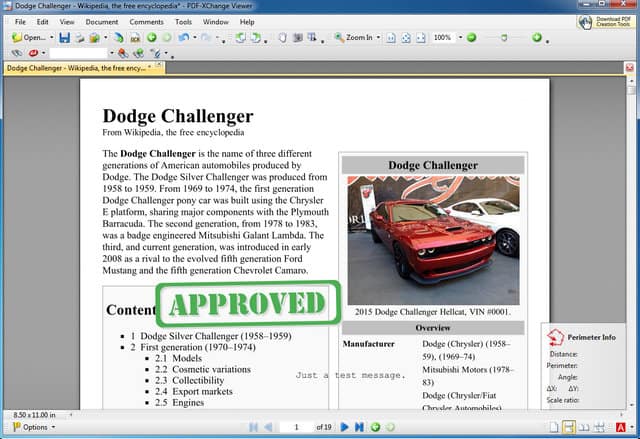The height and width of the screenshot is (439, 640).
Task: Open the Zoom In tool dropdown arrow
Action: pos(378,38)
